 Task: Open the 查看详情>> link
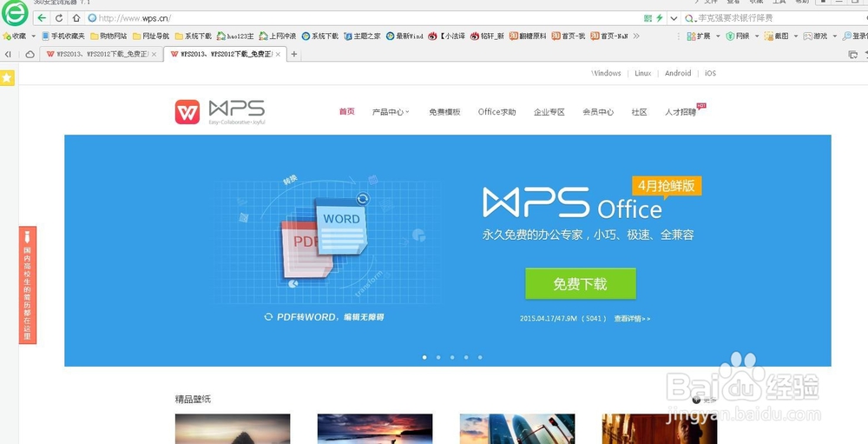(x=632, y=319)
